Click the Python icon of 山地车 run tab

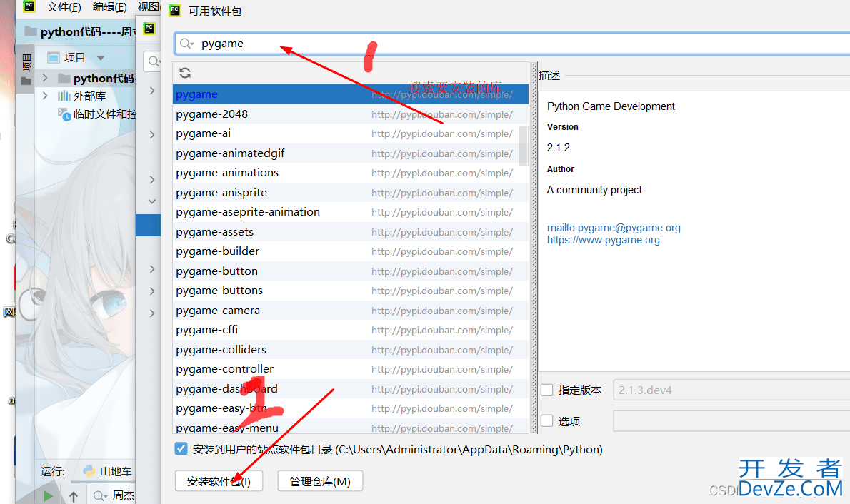(x=89, y=471)
